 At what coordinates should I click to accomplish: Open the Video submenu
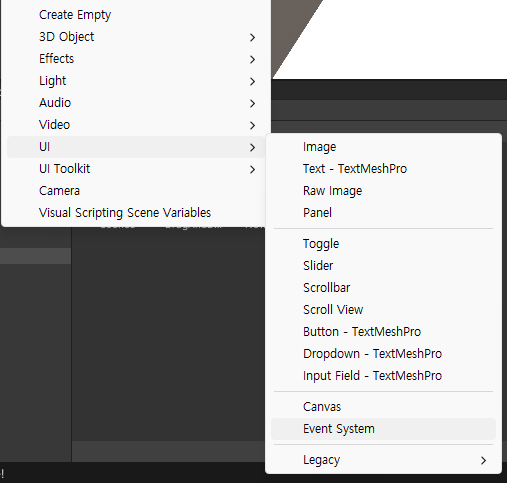pyautogui.click(x=136, y=125)
